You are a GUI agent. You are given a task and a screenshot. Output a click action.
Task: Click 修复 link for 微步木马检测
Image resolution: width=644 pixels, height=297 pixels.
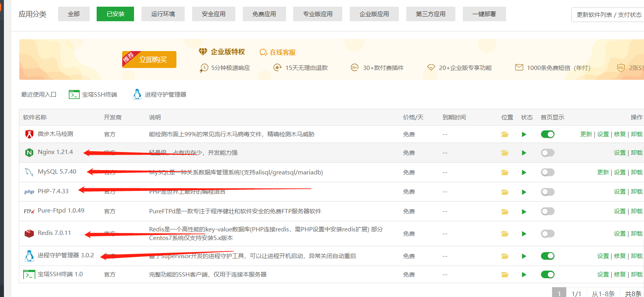coord(620,134)
